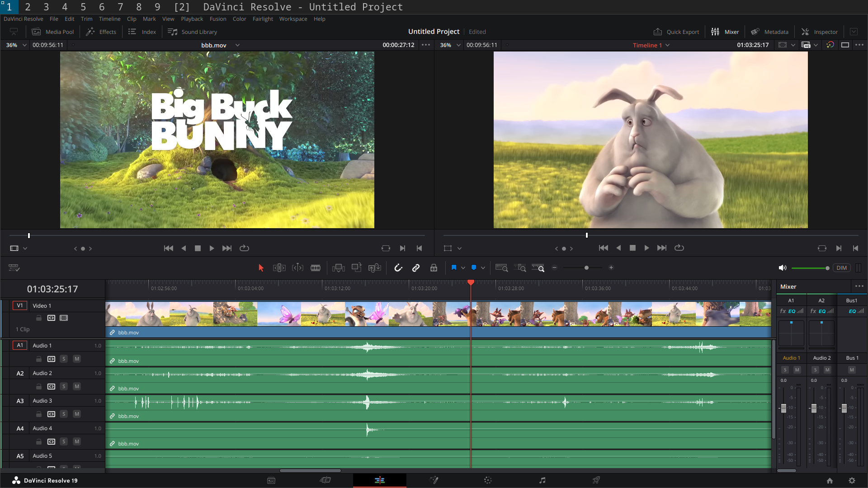
Task: Open the Fairlight page music note icon
Action: [542, 480]
